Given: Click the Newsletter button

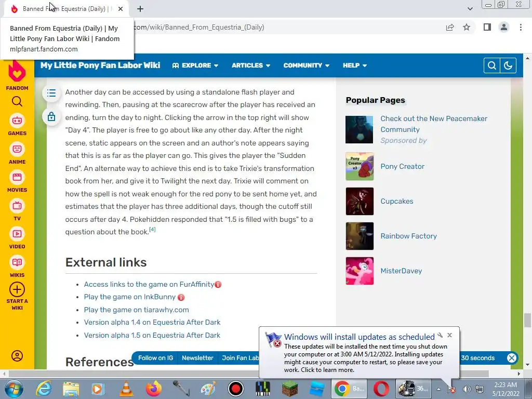Looking at the screenshot, I should (197, 358).
